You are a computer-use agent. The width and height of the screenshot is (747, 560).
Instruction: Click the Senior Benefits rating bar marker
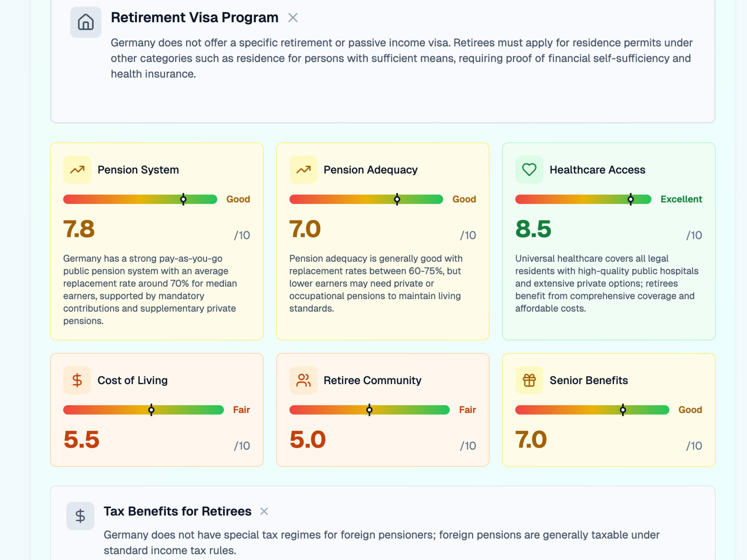coord(623,409)
